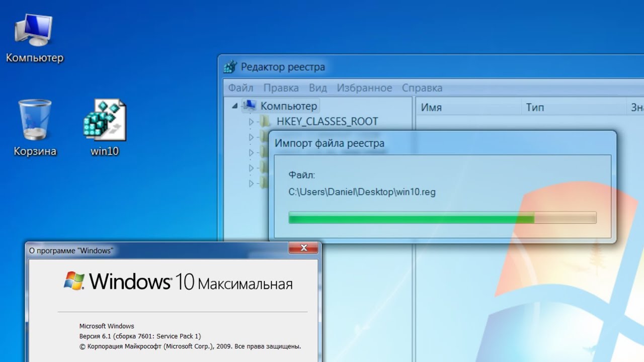644x362 pixels.
Task: Open the Правка menu
Action: [281, 88]
